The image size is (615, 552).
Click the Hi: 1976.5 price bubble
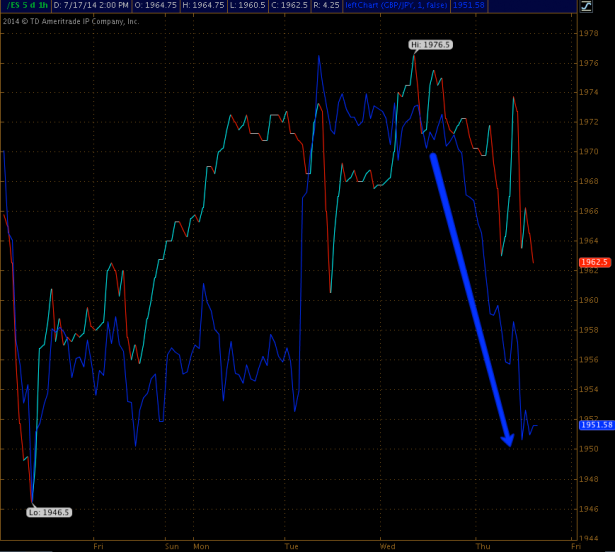click(x=430, y=45)
